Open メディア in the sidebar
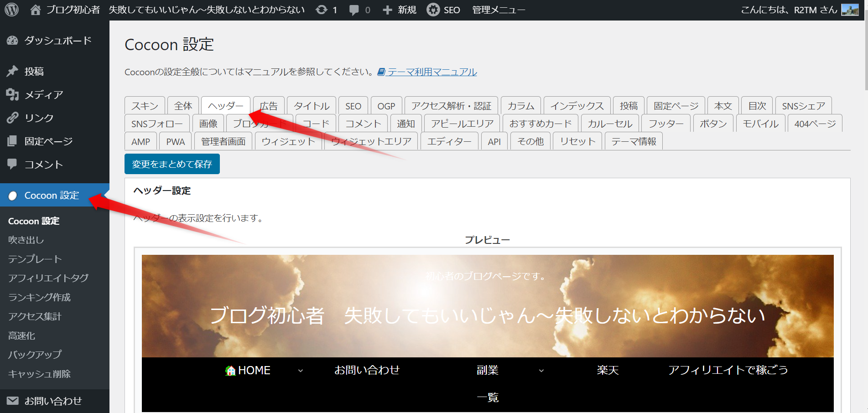 pos(43,95)
